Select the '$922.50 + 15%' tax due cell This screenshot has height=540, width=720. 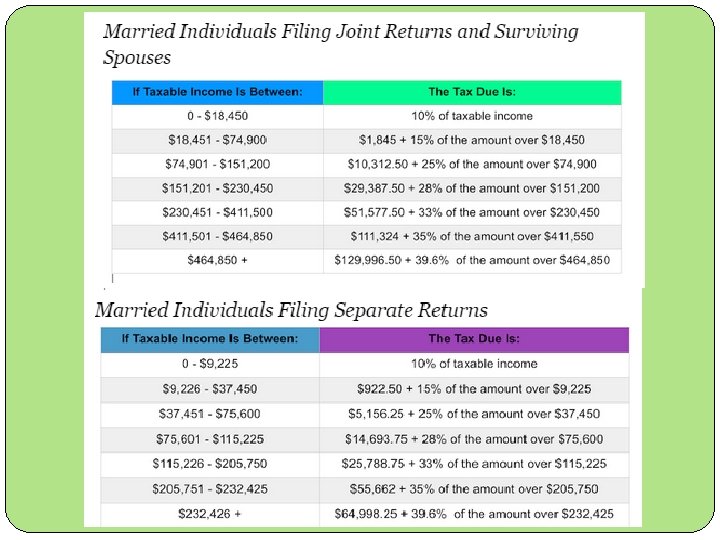tap(474, 389)
